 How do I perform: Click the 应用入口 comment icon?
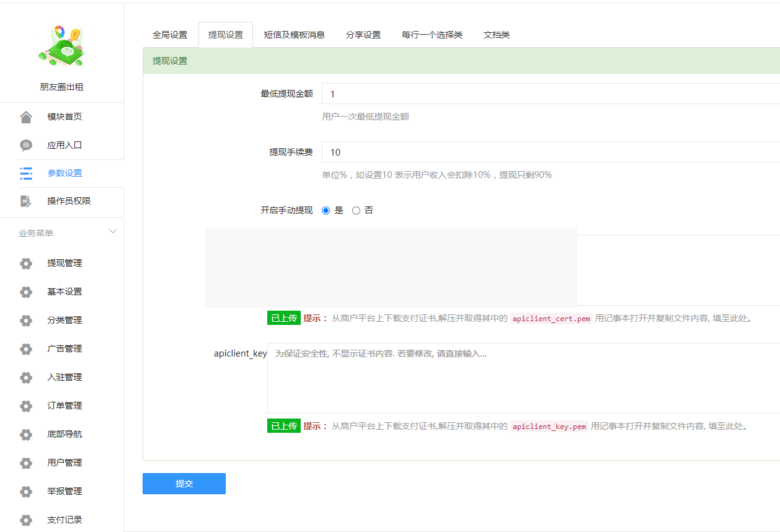[25, 144]
